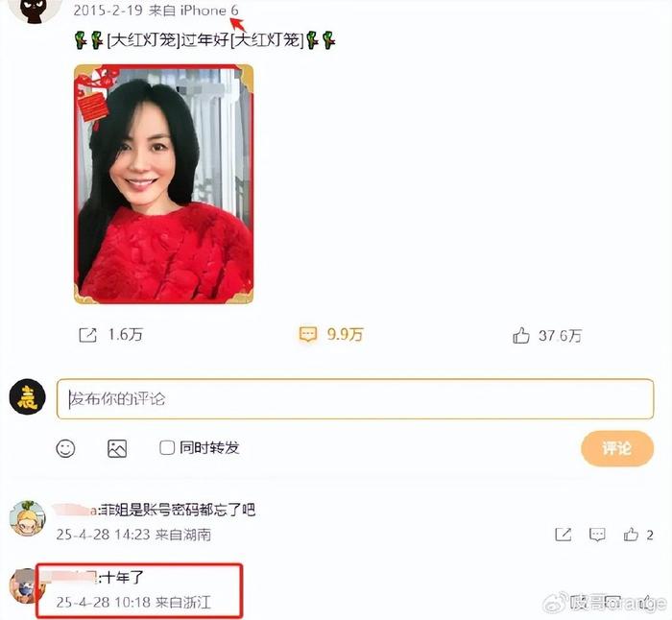Open the avatar of the 湖南 commenter

(28, 518)
